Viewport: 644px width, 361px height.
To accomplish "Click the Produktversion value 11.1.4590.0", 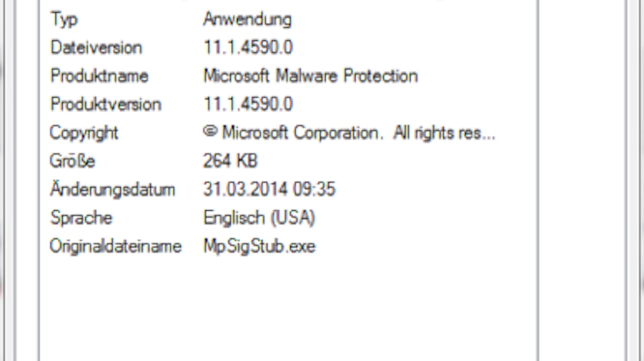I will [248, 104].
